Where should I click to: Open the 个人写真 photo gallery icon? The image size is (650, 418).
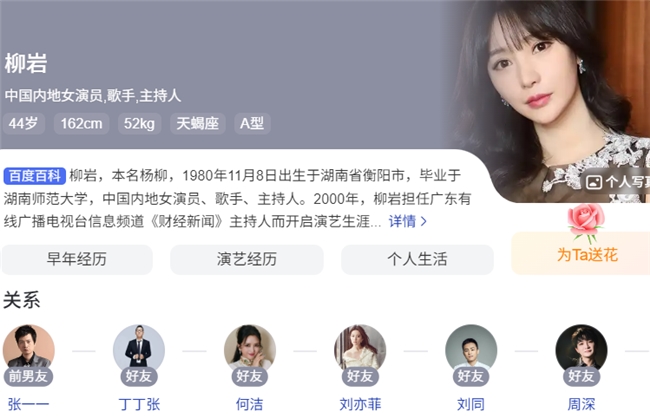pos(594,182)
